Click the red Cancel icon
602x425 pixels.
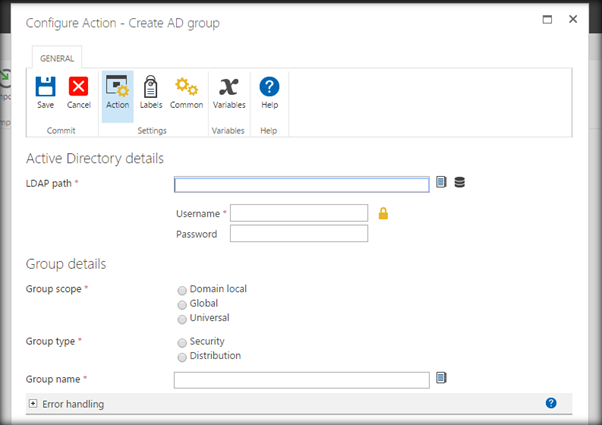coord(79,90)
